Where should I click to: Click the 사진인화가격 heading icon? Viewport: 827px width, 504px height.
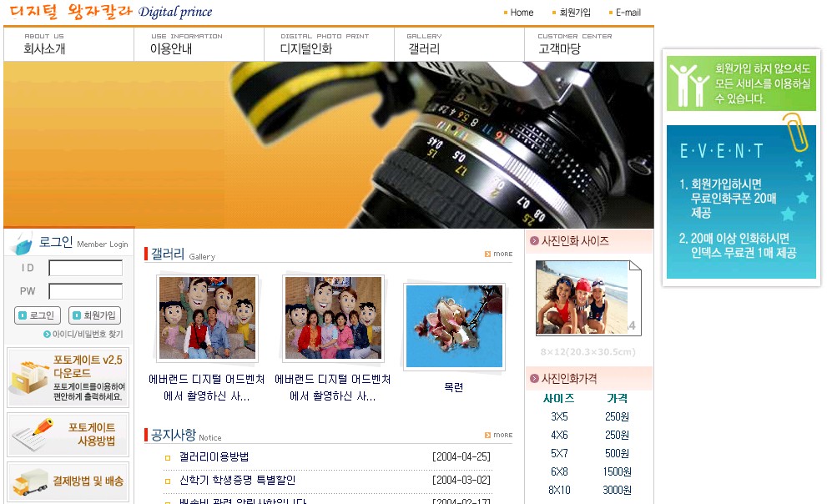tap(534, 379)
